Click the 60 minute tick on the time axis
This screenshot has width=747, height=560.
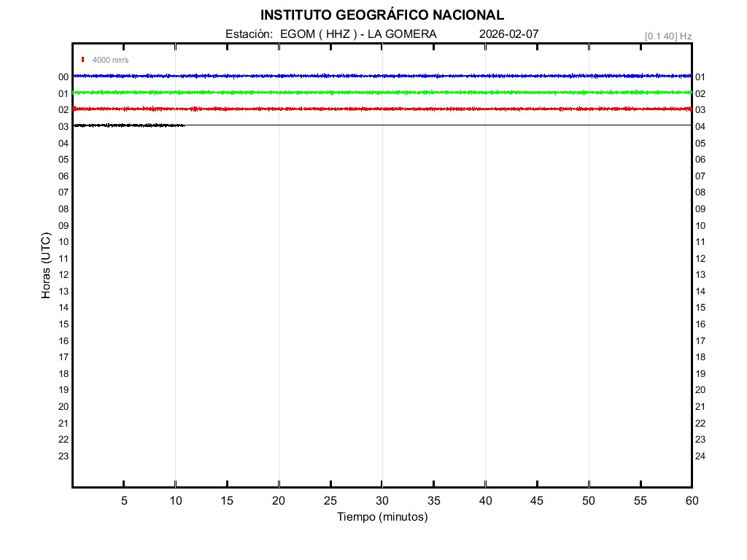[x=691, y=500]
